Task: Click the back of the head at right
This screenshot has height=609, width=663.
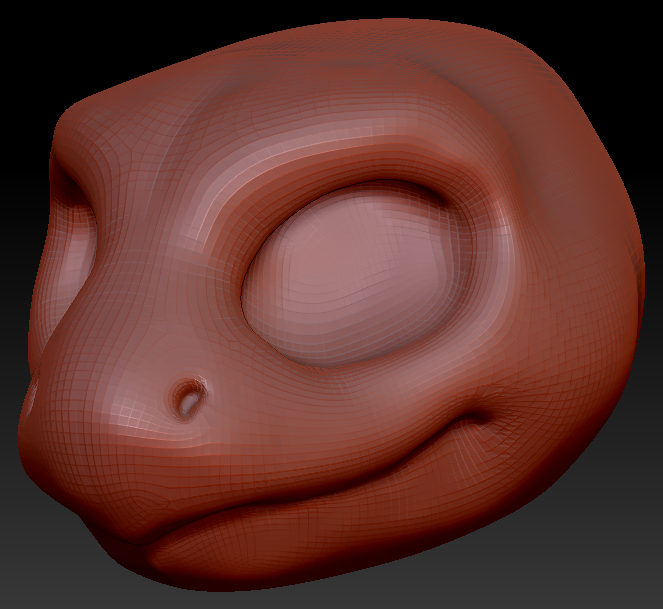Action: click(592, 254)
